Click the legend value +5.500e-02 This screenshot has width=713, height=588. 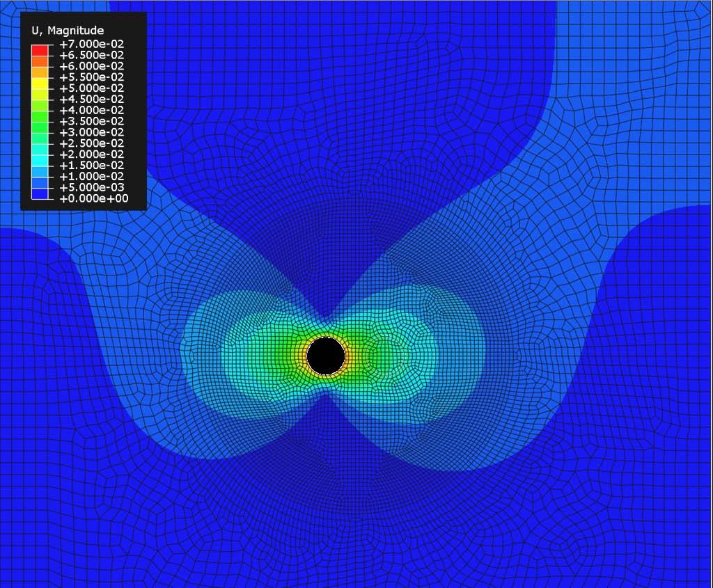[x=91, y=77]
